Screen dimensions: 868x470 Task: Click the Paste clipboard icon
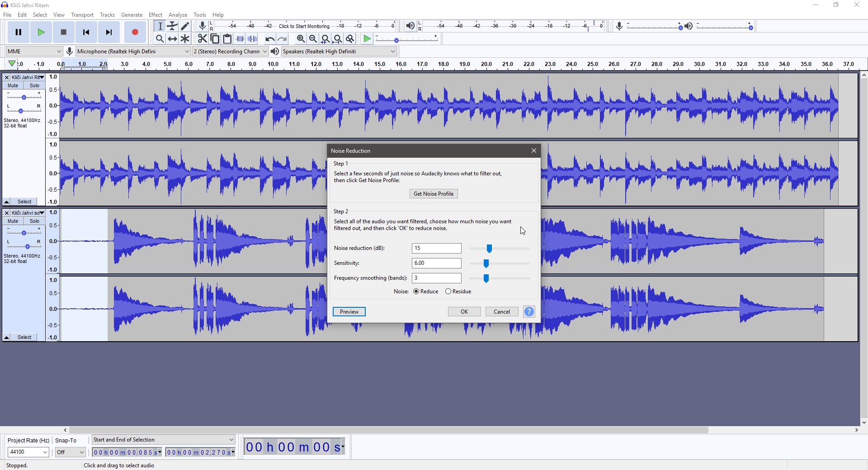227,39
